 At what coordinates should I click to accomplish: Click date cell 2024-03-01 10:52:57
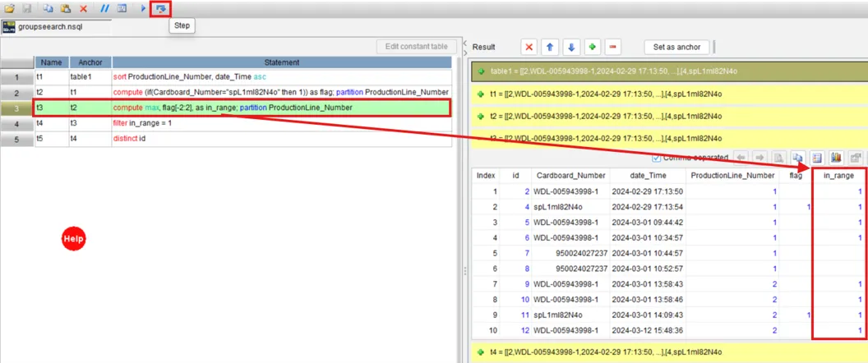[647, 269]
